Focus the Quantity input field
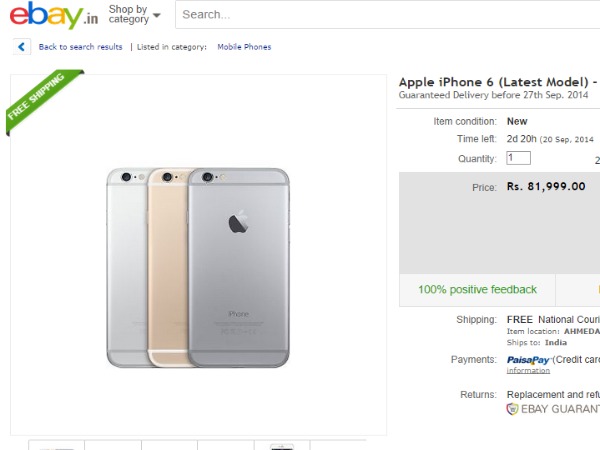This screenshot has width=600, height=450. [x=518, y=158]
